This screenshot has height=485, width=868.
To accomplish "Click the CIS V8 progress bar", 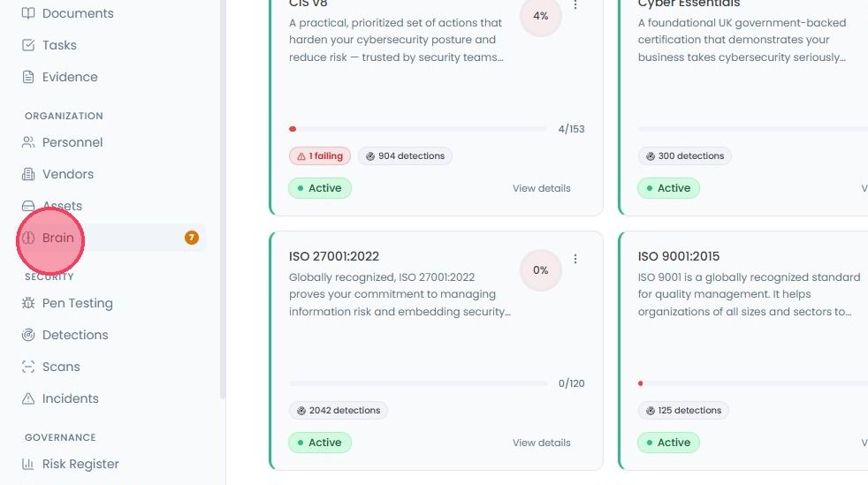I will (x=418, y=129).
